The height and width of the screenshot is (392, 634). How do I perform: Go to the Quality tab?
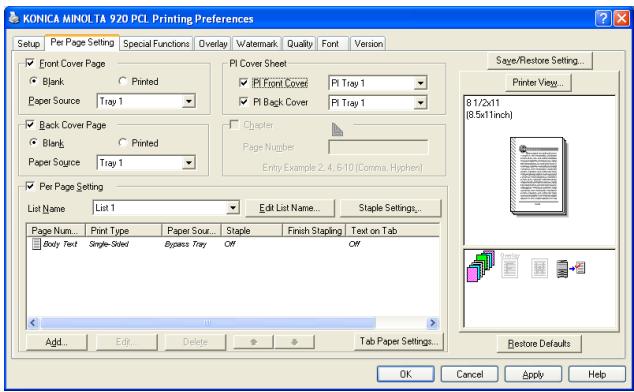click(300, 43)
